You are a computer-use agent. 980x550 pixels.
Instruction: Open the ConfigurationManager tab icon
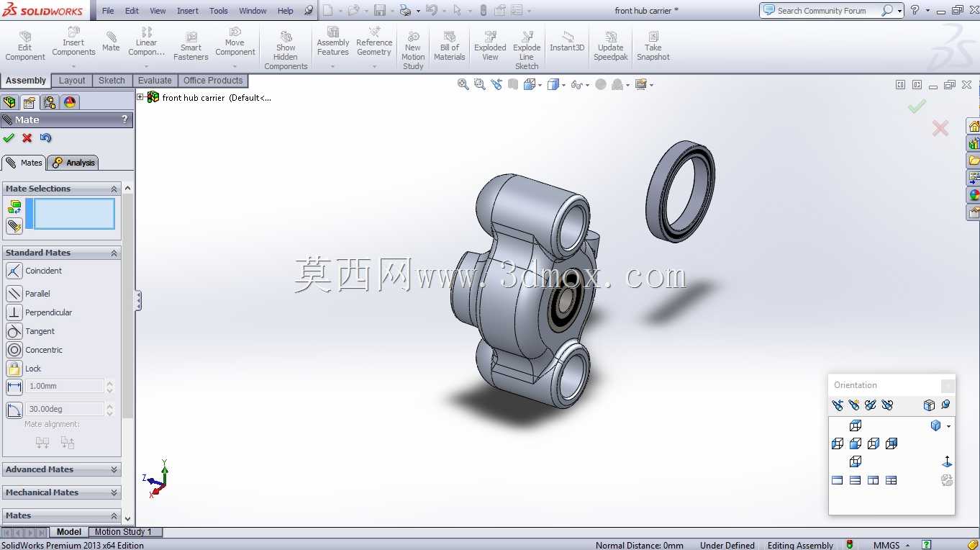tap(49, 102)
